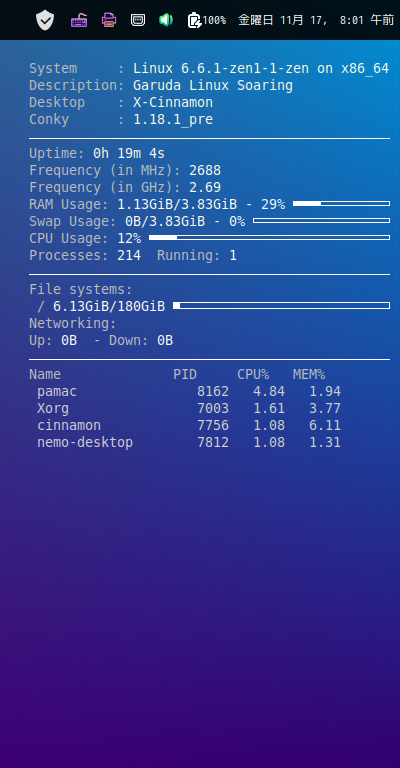Click the 'Xorg' process name

coord(53,409)
